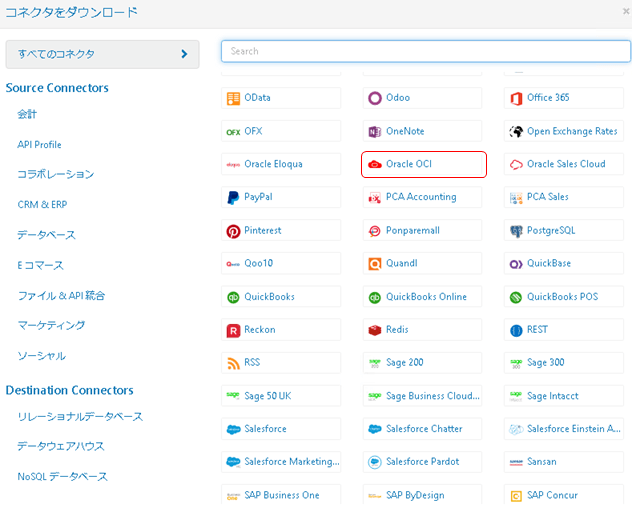The image size is (632, 516).
Task: Choose the SAP Concur connector
Action: point(563,495)
